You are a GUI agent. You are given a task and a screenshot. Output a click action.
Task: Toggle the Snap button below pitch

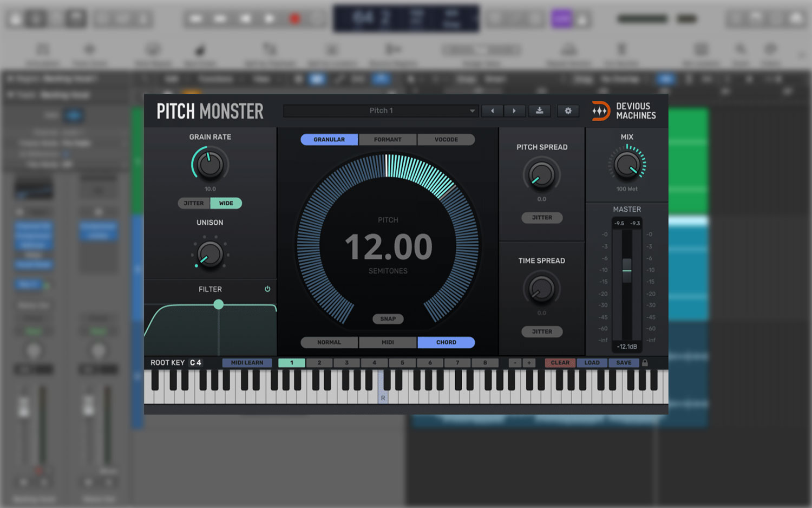coord(388,319)
